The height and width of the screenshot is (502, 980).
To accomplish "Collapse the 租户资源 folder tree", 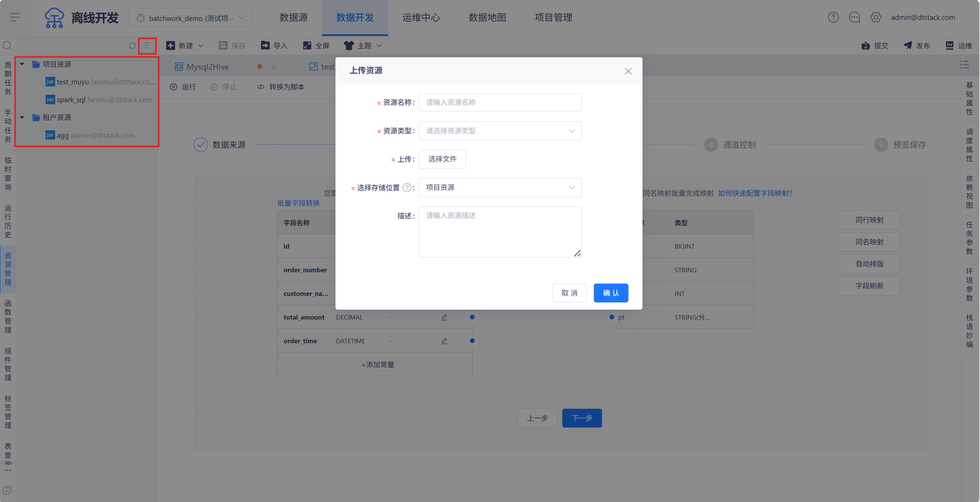I will click(22, 117).
